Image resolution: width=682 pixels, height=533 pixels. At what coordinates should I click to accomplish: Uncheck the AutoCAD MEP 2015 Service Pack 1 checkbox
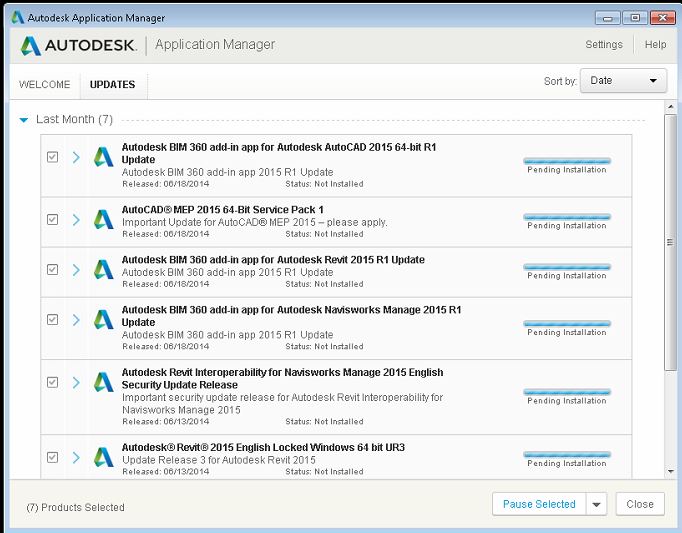(x=53, y=219)
